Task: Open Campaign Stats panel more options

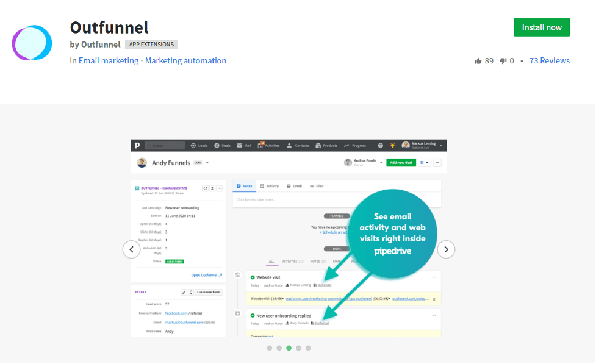Action: click(220, 188)
